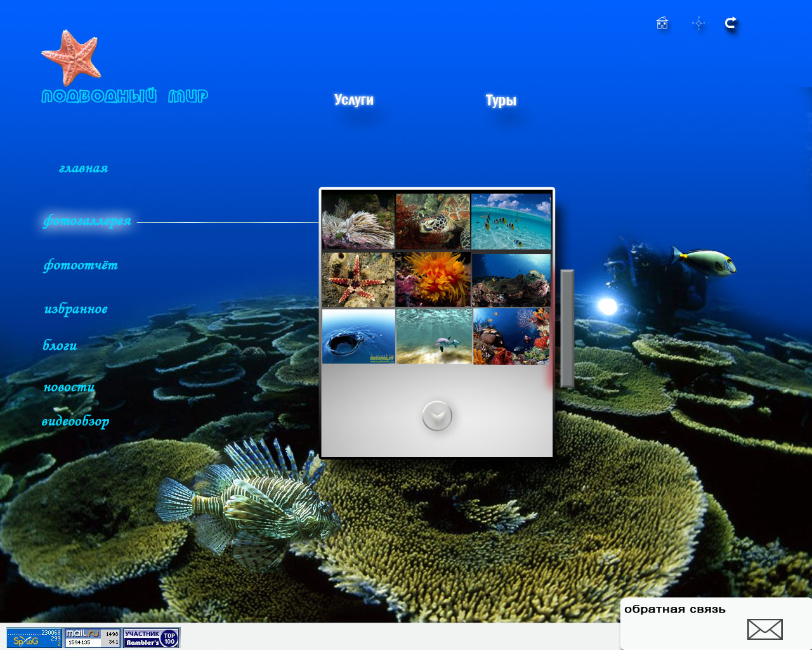Expand gallery with round down-arrow button
812x650 pixels.
click(x=437, y=416)
